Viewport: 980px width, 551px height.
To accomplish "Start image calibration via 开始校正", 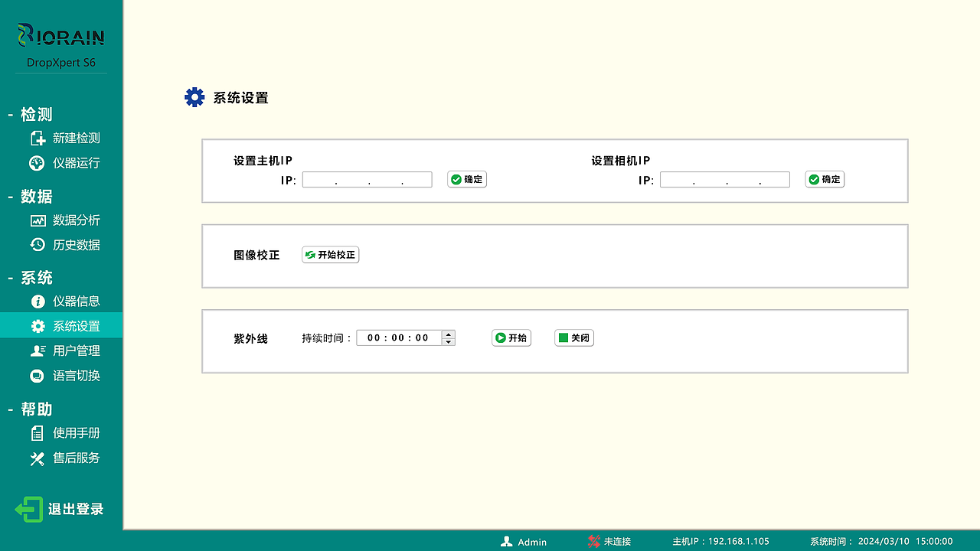I will point(330,255).
